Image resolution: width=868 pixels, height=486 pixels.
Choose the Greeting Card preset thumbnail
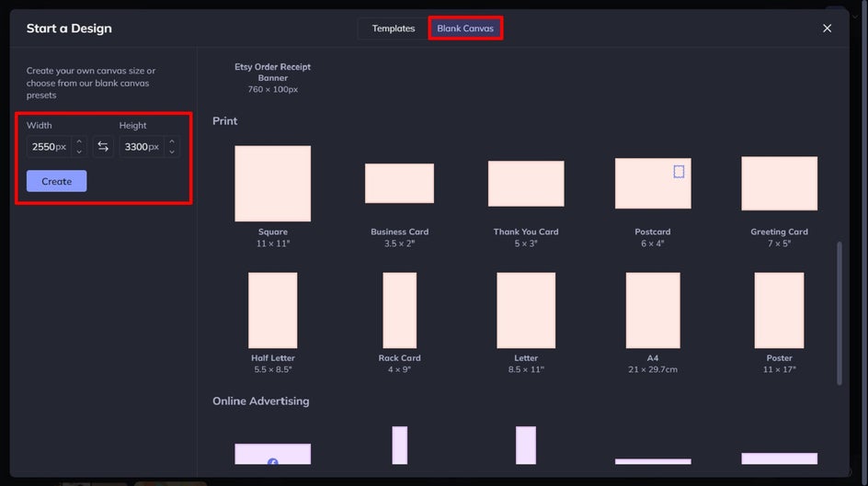click(x=779, y=184)
